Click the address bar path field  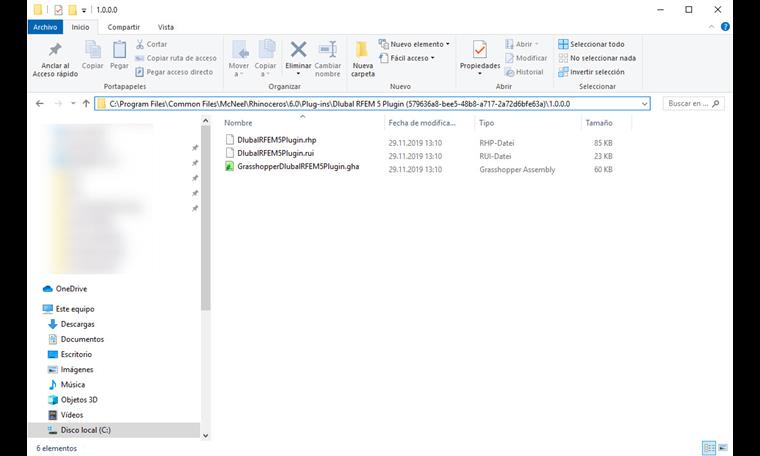(x=372, y=104)
